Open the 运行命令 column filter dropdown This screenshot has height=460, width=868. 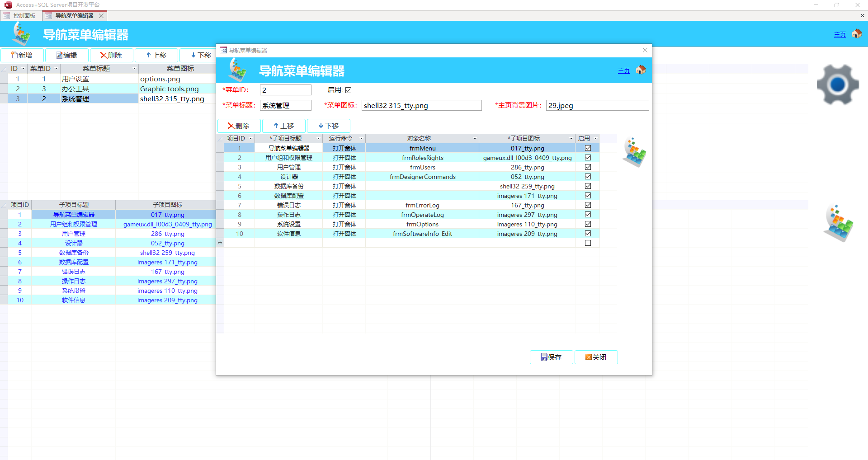[361, 138]
